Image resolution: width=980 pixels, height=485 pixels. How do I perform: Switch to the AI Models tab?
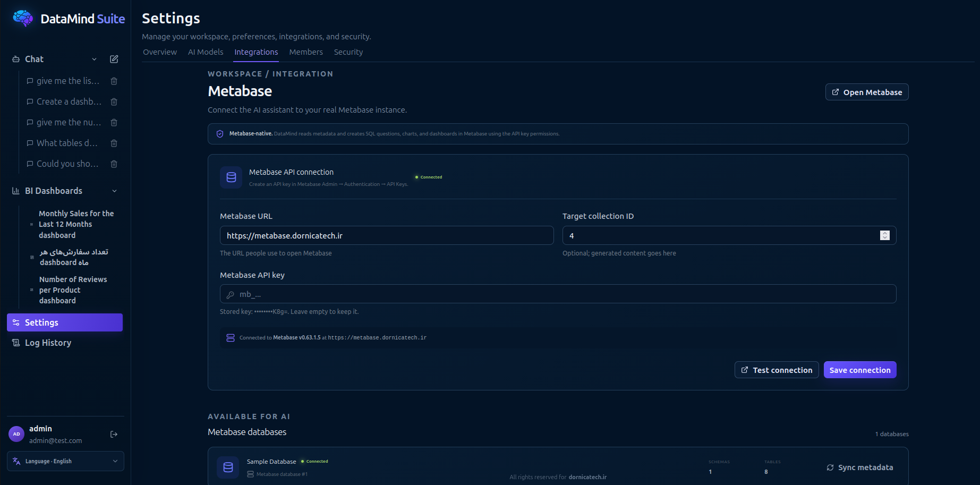click(206, 52)
